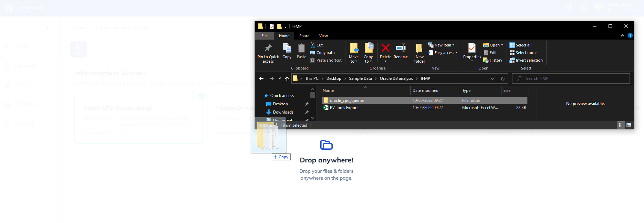Image resolution: width=644 pixels, height=223 pixels.
Task: Open the File tab
Action: 264,36
